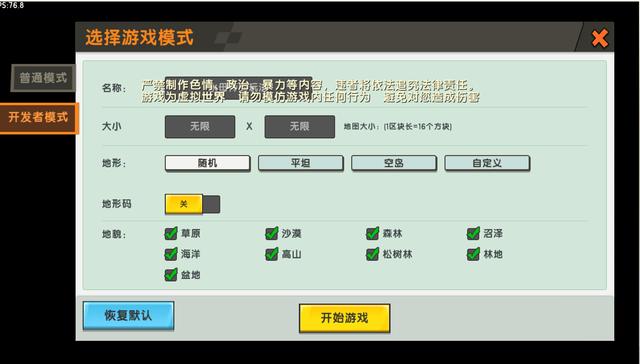This screenshot has height=364, width=640.
Task: Uncheck the 草原 biome checkbox
Action: pyautogui.click(x=171, y=233)
